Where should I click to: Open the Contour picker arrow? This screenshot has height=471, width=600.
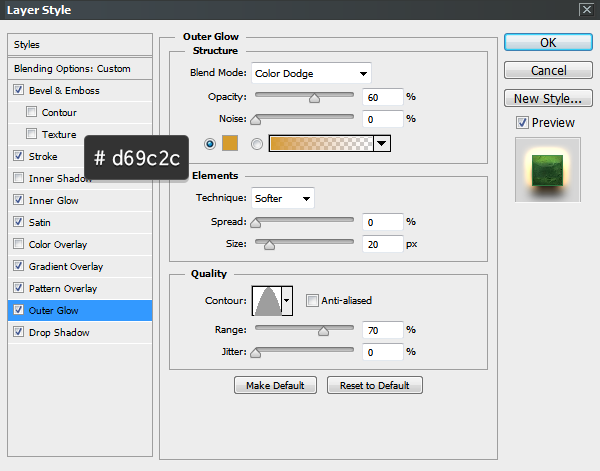288,300
